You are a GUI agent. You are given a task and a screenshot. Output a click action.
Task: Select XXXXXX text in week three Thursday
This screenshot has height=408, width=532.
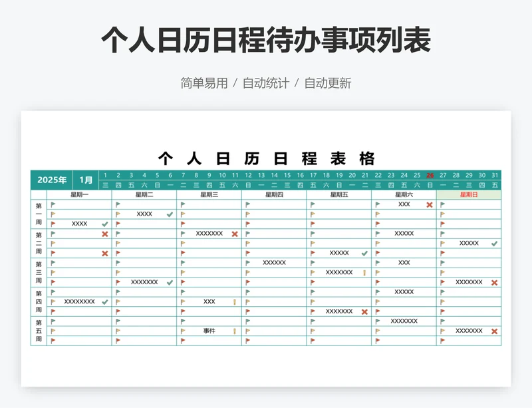click(x=274, y=263)
